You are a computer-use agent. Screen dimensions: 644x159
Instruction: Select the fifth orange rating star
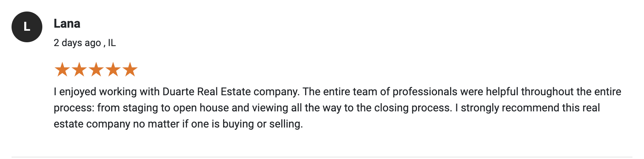click(130, 70)
